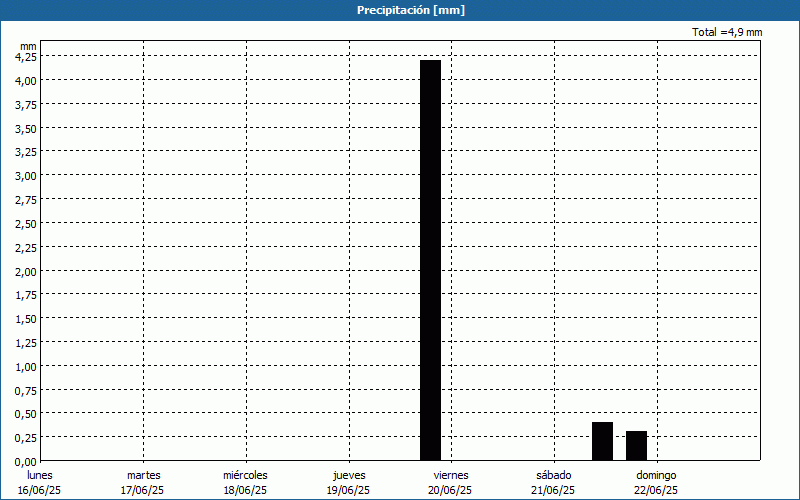Click the date 22/06/25
Screen dimensions: 800x500
tap(656, 490)
